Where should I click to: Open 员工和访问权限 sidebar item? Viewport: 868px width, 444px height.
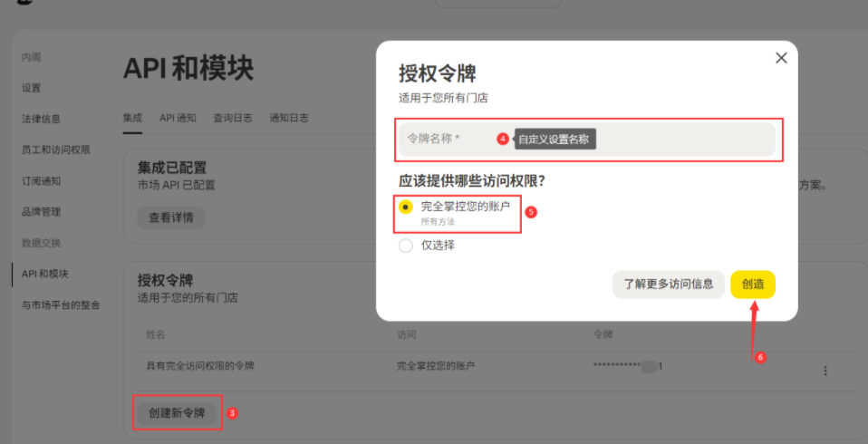pos(55,150)
